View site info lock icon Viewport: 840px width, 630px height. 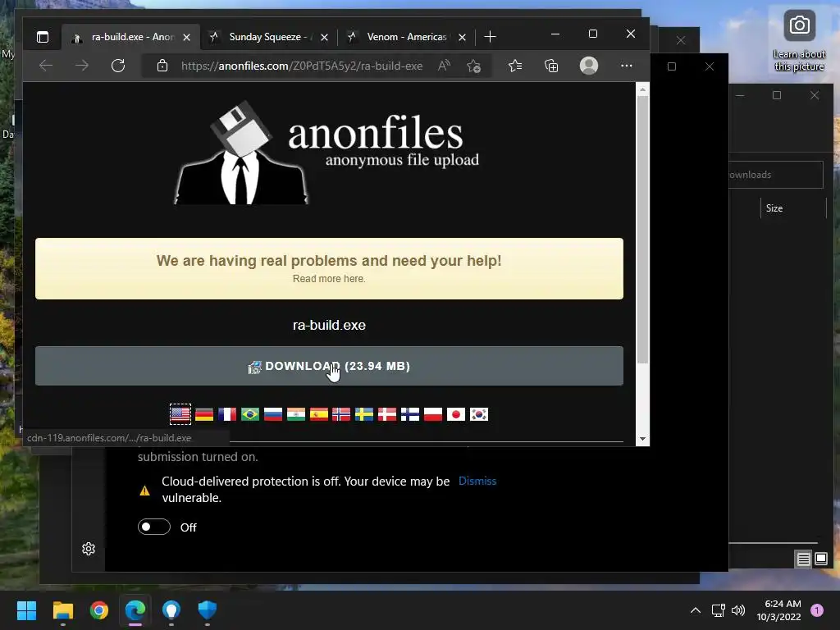coord(162,66)
